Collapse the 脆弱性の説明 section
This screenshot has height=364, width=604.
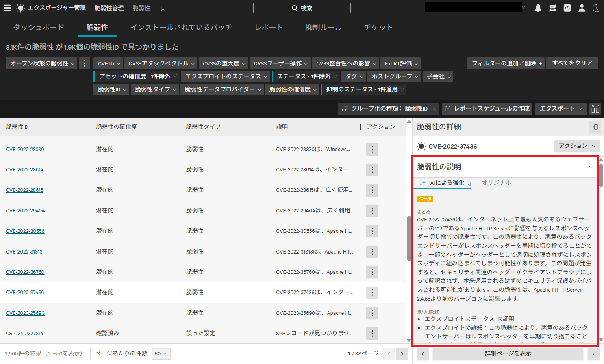[x=589, y=167]
